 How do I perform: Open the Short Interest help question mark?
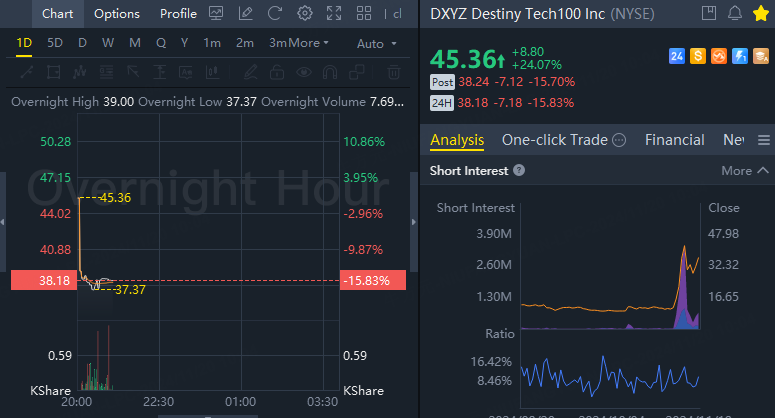[519, 170]
